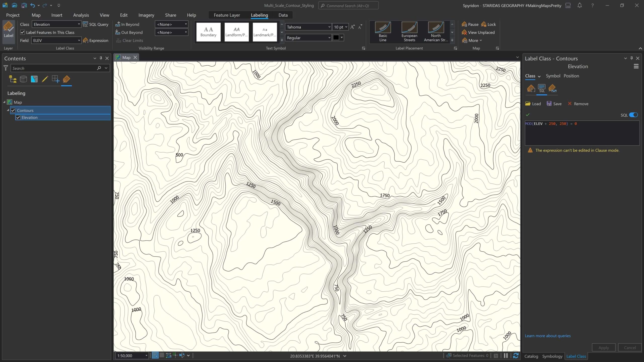Click Learn more about queries link
This screenshot has width=644, height=362.
[547, 336]
